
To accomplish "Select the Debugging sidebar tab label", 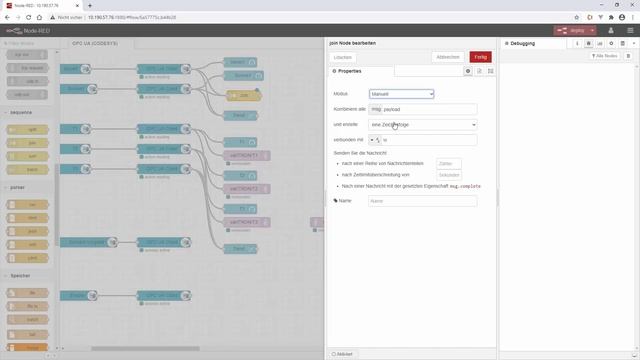I will click(522, 43).
